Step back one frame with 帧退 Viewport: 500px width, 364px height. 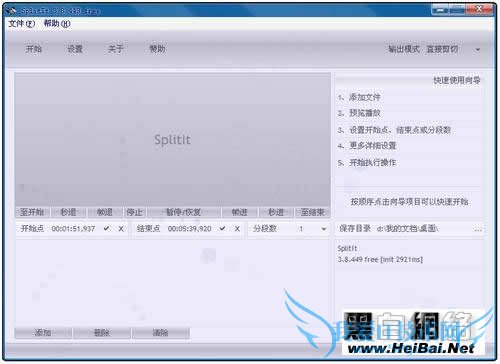[x=105, y=212]
